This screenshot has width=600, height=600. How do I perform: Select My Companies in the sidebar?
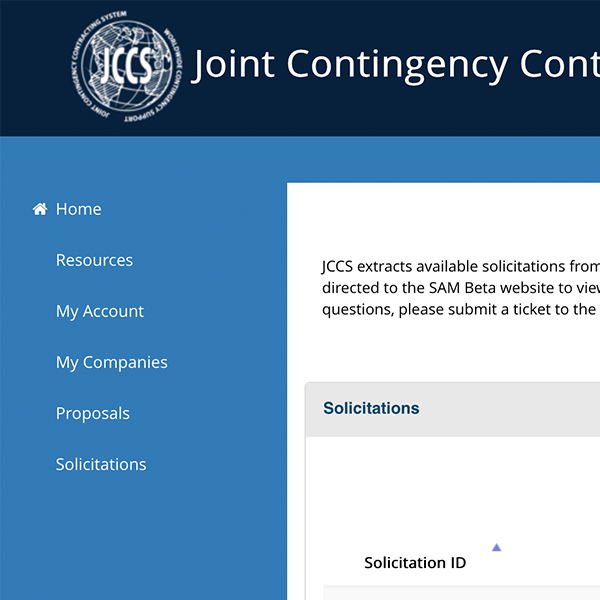click(112, 362)
